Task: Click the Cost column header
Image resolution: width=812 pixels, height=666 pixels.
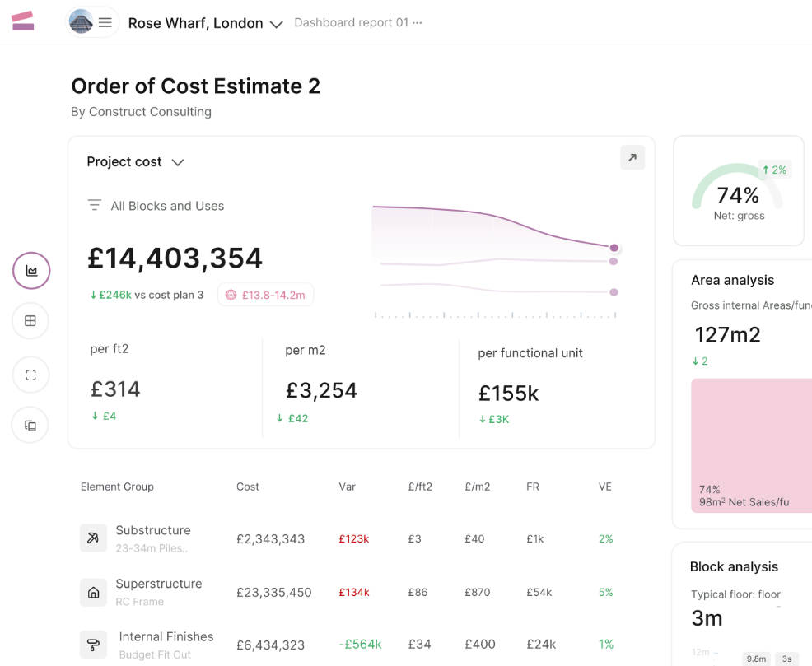Action: pos(247,487)
